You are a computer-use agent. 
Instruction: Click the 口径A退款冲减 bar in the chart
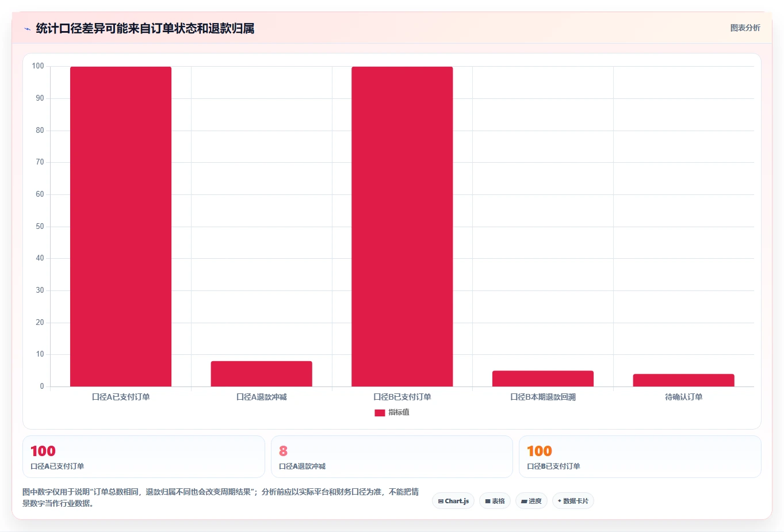[x=261, y=374]
